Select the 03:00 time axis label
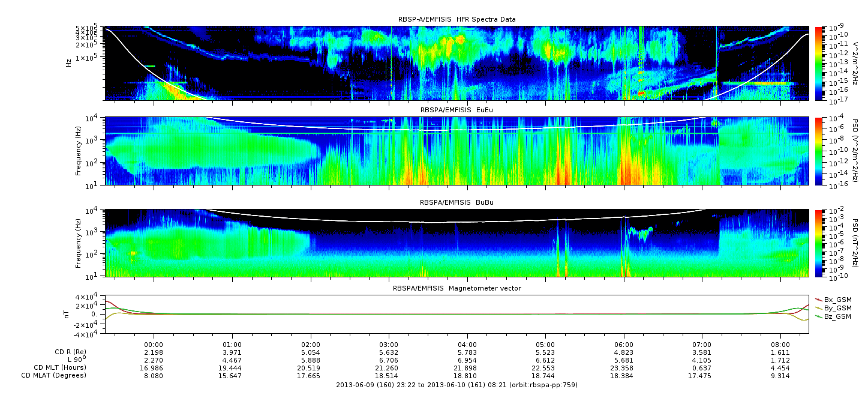 click(x=389, y=345)
